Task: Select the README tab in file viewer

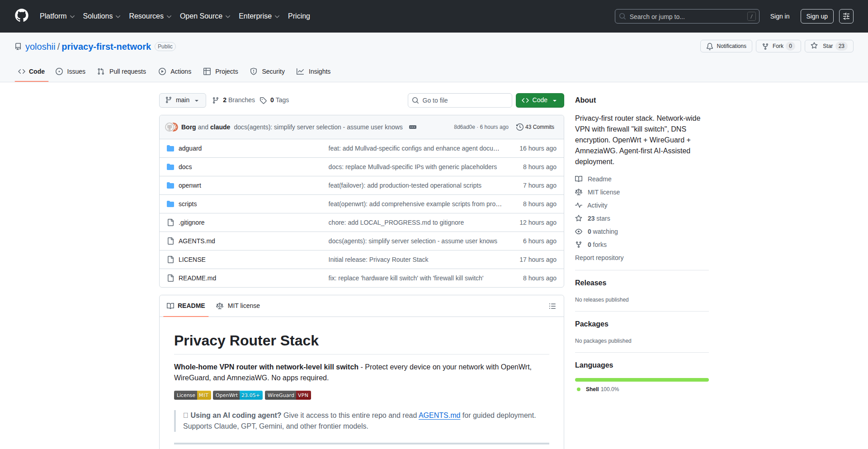Action: [x=186, y=306]
